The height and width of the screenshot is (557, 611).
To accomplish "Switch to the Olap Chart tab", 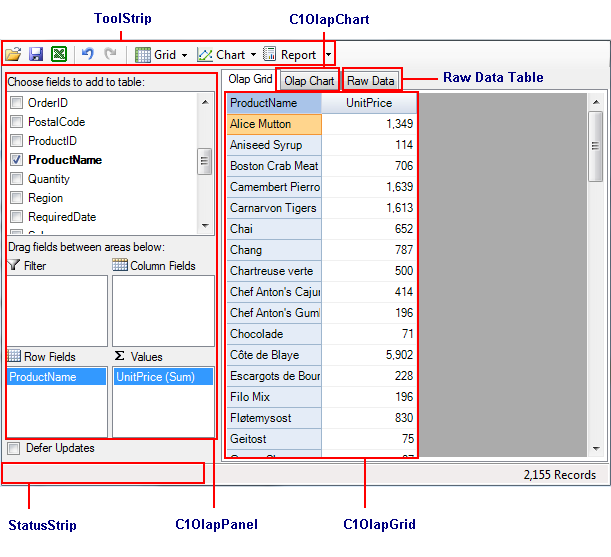I will [309, 81].
